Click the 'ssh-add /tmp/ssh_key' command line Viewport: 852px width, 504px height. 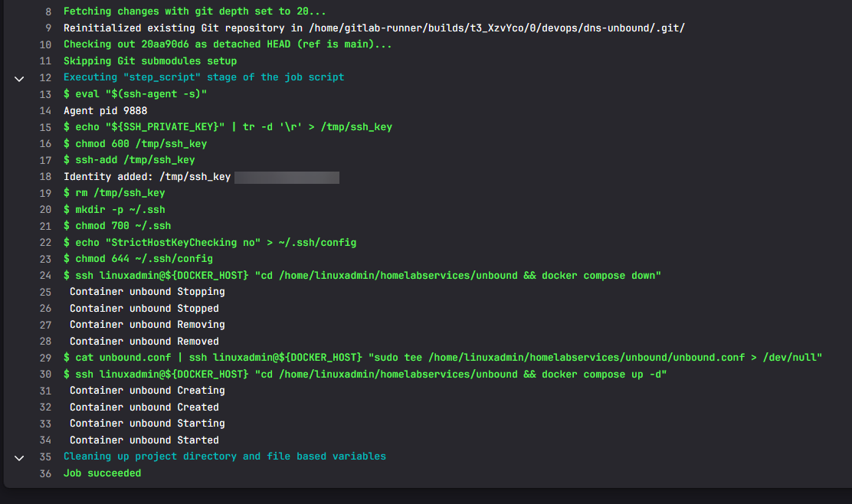[129, 160]
